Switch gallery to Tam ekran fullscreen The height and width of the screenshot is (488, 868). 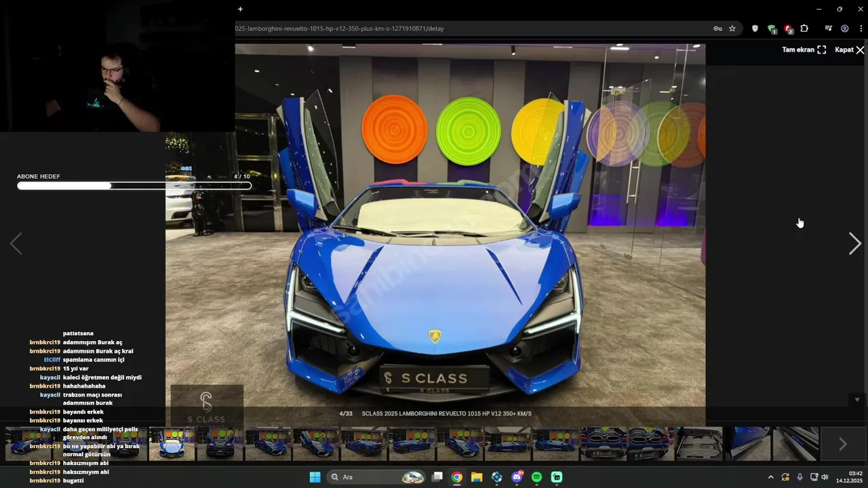[x=804, y=49]
